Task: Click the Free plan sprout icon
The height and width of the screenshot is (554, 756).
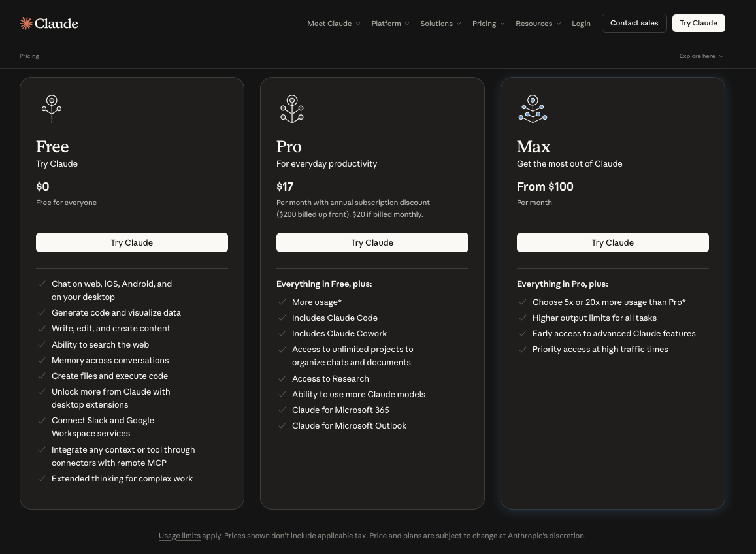Action: 52,108
